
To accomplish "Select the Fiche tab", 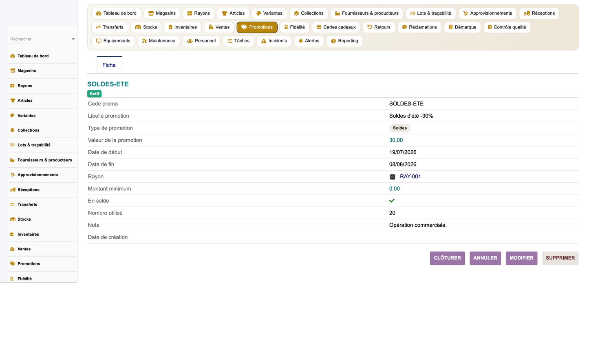I will point(109,65).
